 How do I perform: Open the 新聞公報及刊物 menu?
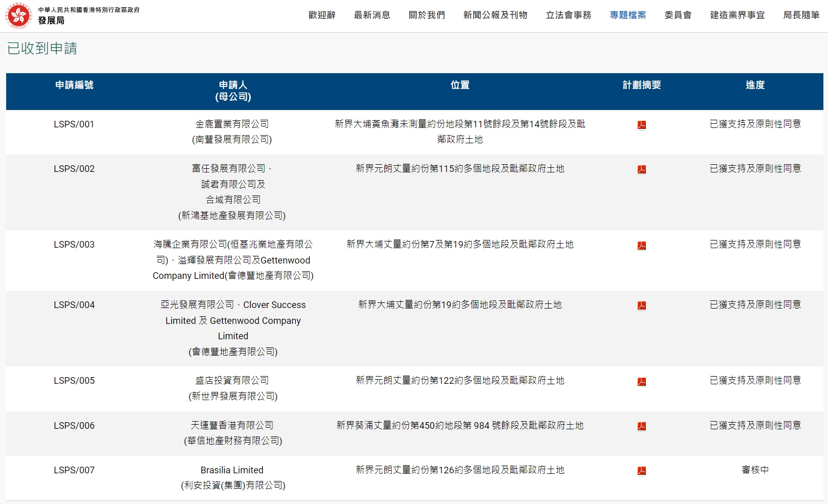pyautogui.click(x=495, y=15)
